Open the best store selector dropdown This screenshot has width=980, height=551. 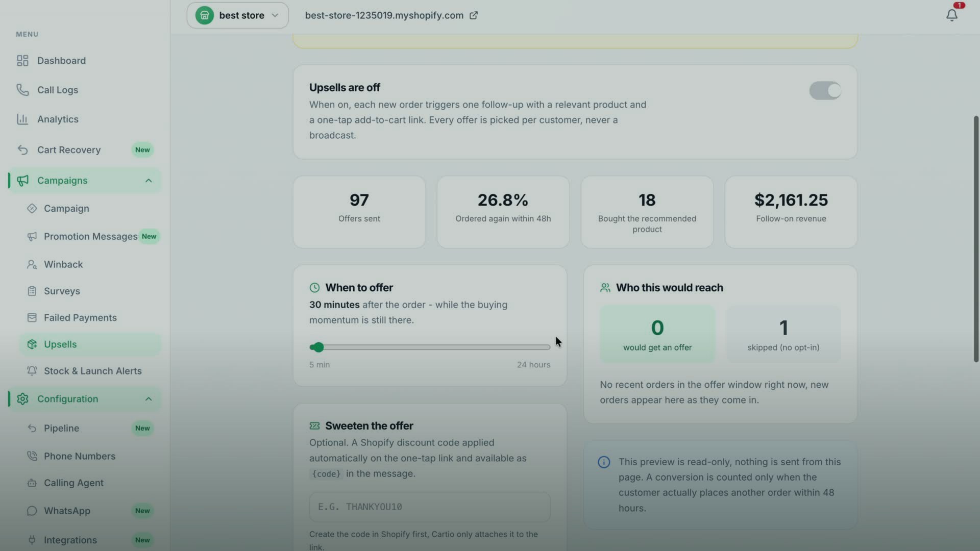point(237,15)
